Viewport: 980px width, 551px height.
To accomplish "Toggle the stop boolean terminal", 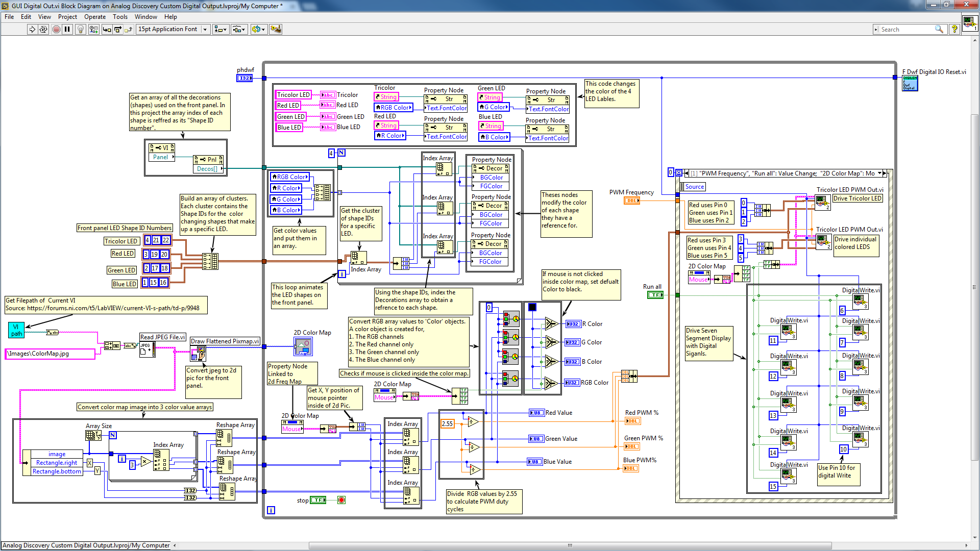I will coord(318,500).
